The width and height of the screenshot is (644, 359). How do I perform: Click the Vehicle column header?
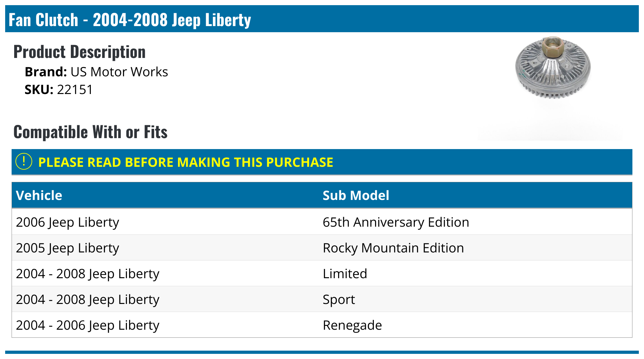[39, 195]
